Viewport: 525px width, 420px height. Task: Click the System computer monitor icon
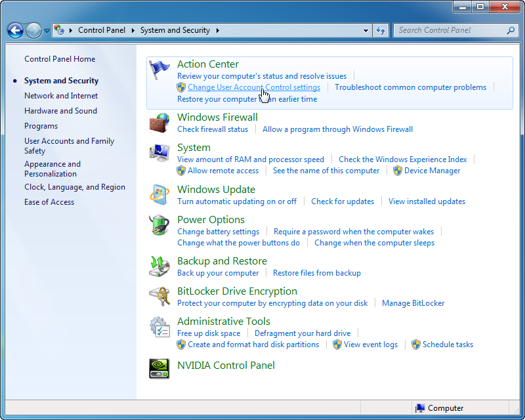159,153
